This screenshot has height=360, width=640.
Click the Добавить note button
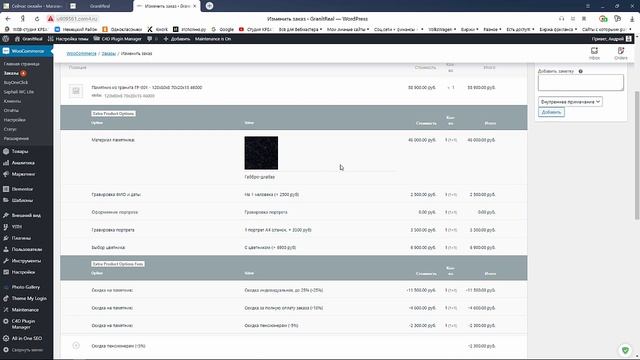pos(551,112)
